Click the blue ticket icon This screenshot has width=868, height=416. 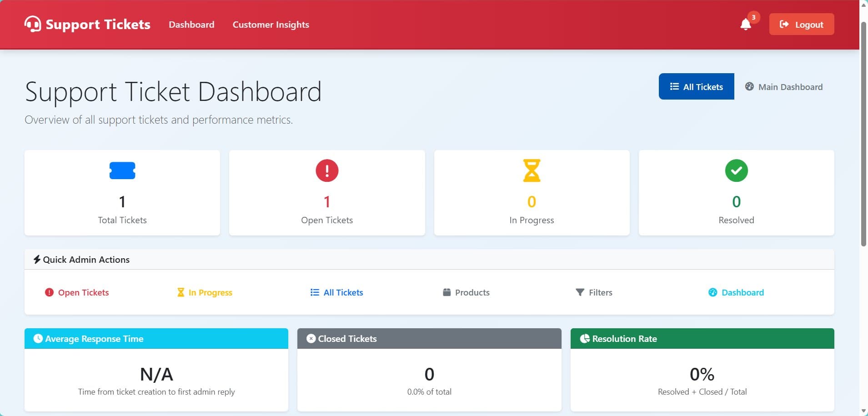pos(122,170)
